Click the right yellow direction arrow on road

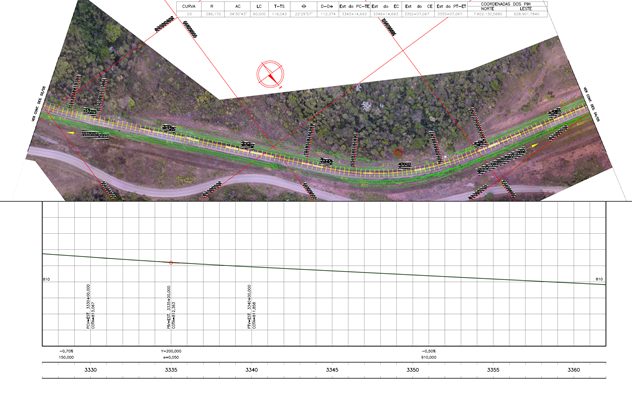pos(535,145)
